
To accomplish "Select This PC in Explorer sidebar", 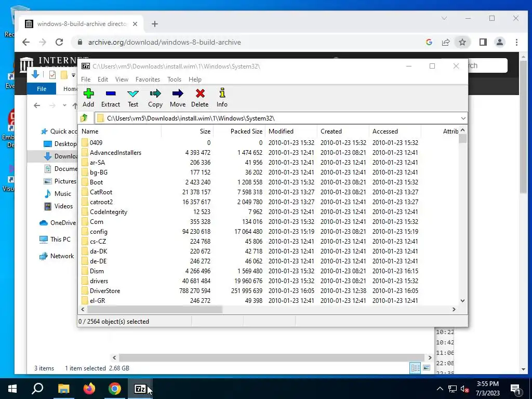I will point(55,240).
